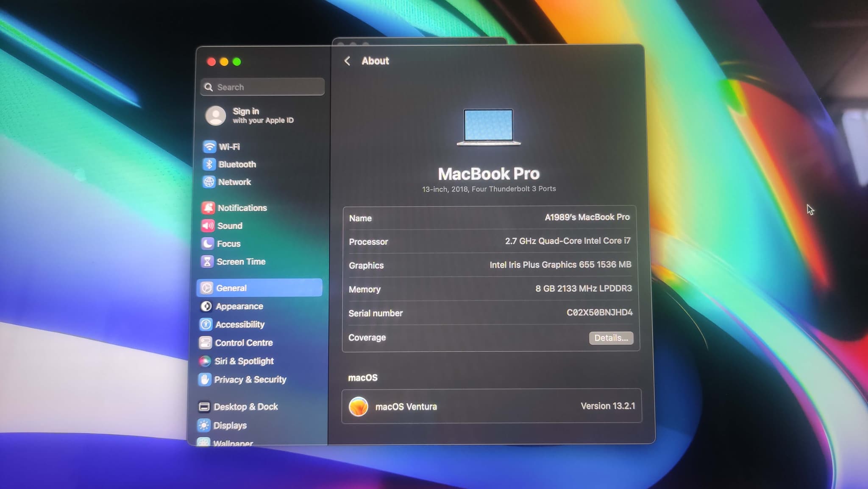
Task: Close the System Settings window
Action: click(x=211, y=62)
